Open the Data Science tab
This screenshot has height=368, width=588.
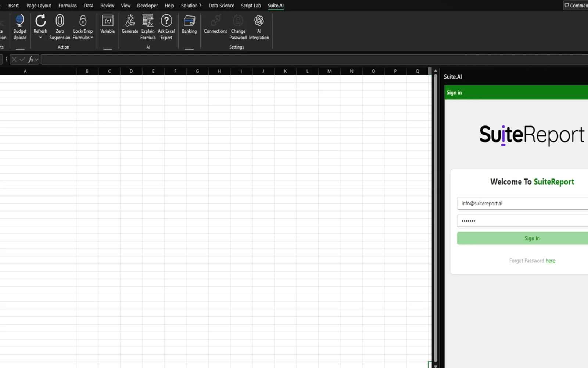221,6
